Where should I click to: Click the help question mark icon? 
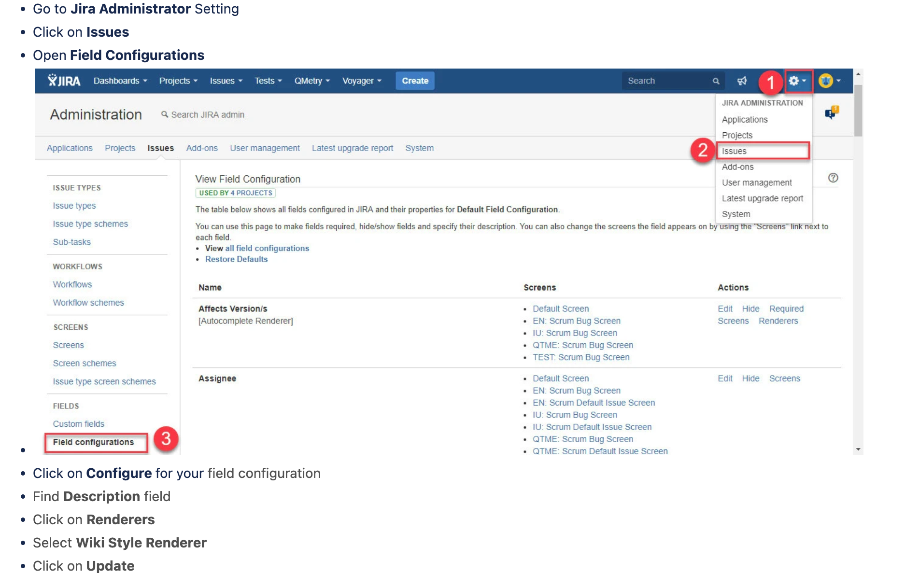coord(833,178)
